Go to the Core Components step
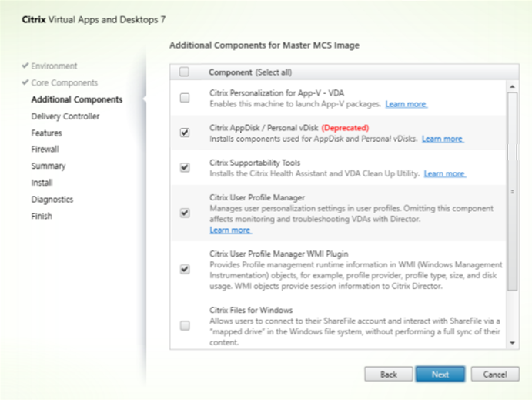 pos(65,83)
